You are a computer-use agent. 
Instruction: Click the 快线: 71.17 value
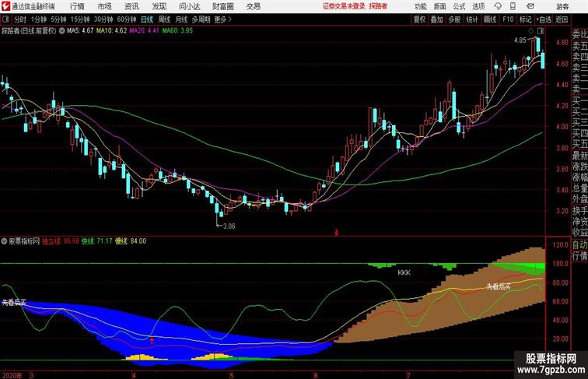(97, 241)
